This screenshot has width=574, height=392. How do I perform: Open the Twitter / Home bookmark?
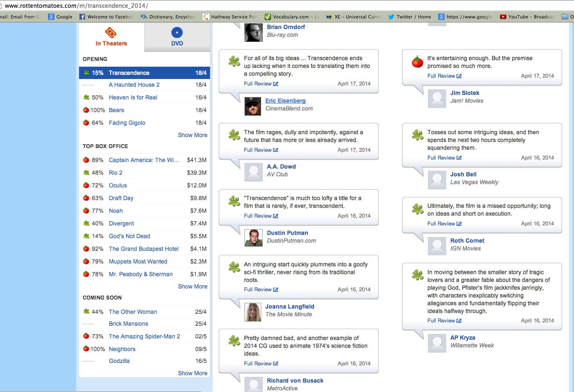click(409, 17)
